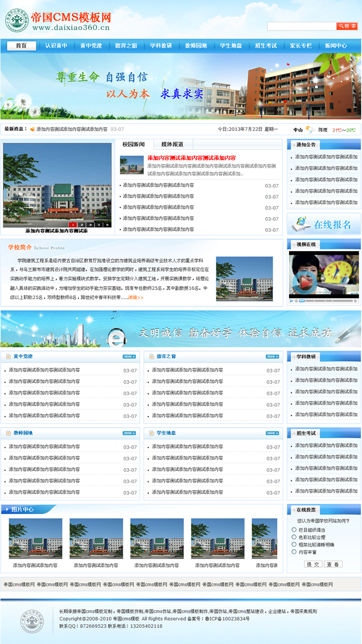This screenshot has height=644, width=362.
Task: Select the 栏目组织得当 poll option
Action: [294, 530]
